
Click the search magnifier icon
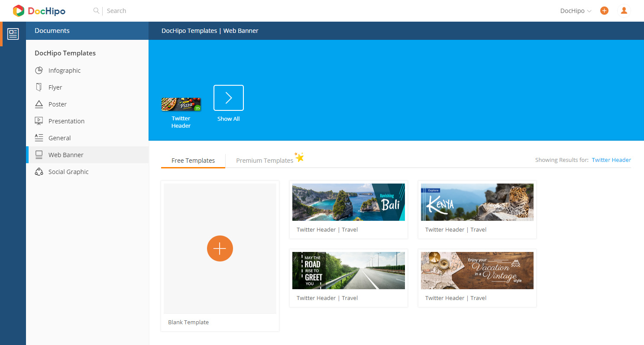[96, 10]
